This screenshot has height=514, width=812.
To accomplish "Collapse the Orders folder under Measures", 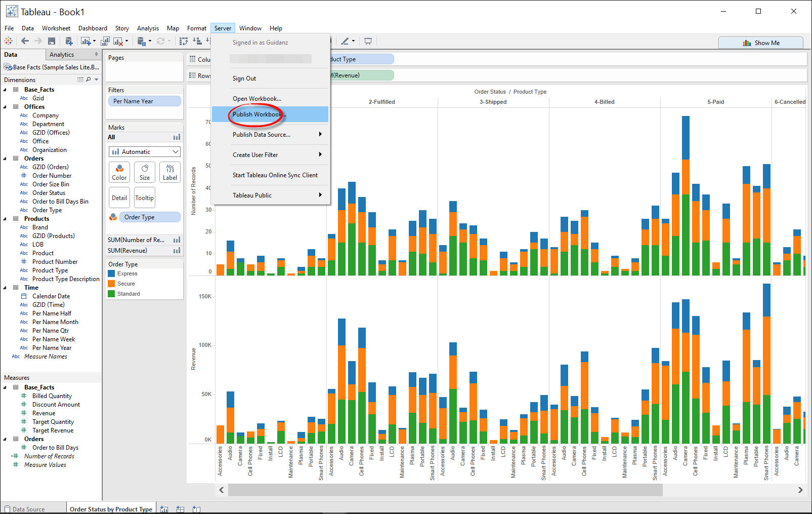I will (5, 439).
